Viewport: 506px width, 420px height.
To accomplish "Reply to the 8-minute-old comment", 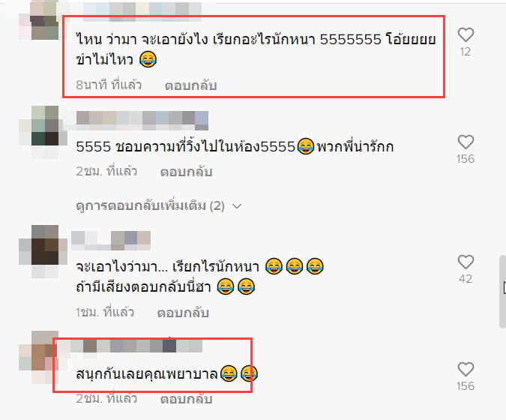I will point(190,85).
